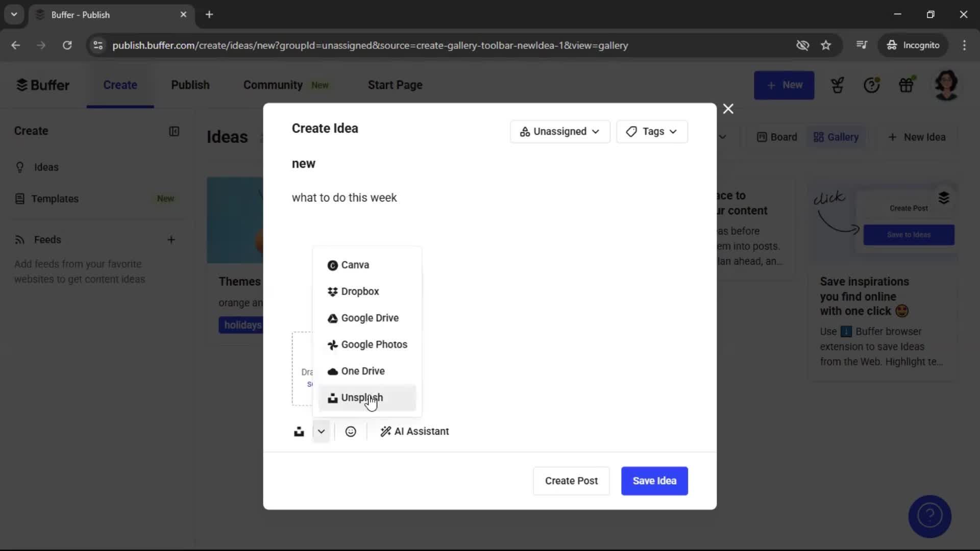Expand the media source chevron
This screenshot has height=551, width=980.
[x=321, y=431]
